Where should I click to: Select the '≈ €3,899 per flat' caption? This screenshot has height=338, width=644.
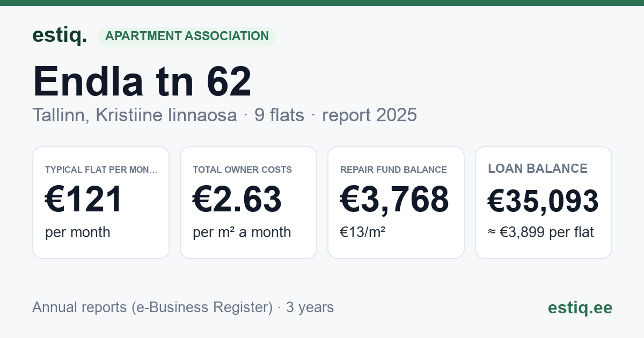541,232
